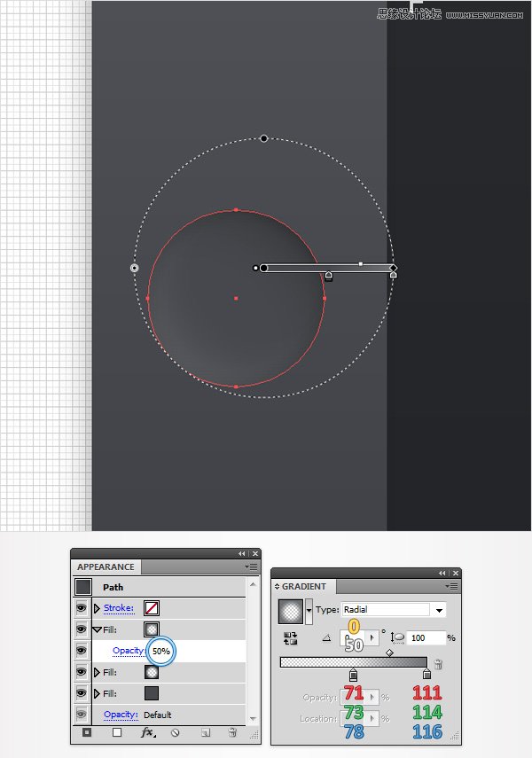Screen dimensions: 532x758
Task: Click the Stroke link in Appearance panel
Action: 119,608
